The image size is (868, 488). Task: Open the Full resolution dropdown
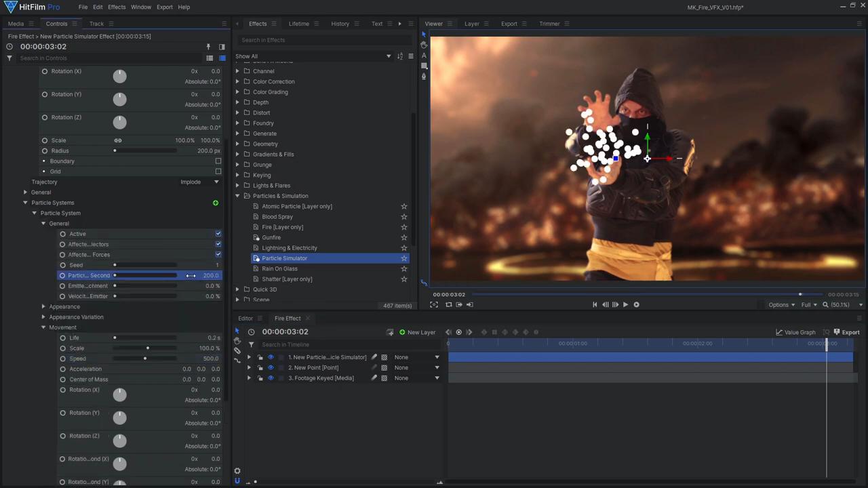point(808,305)
